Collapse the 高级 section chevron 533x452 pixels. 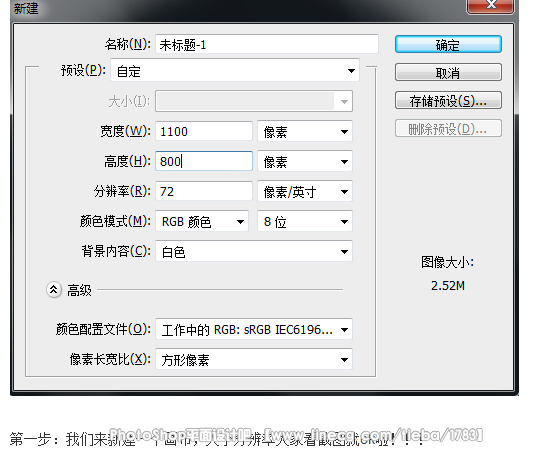(54, 290)
